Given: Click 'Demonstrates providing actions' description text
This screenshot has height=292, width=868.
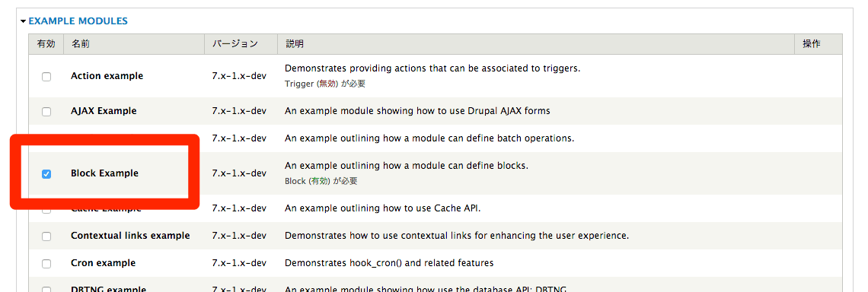Looking at the screenshot, I should [x=432, y=68].
